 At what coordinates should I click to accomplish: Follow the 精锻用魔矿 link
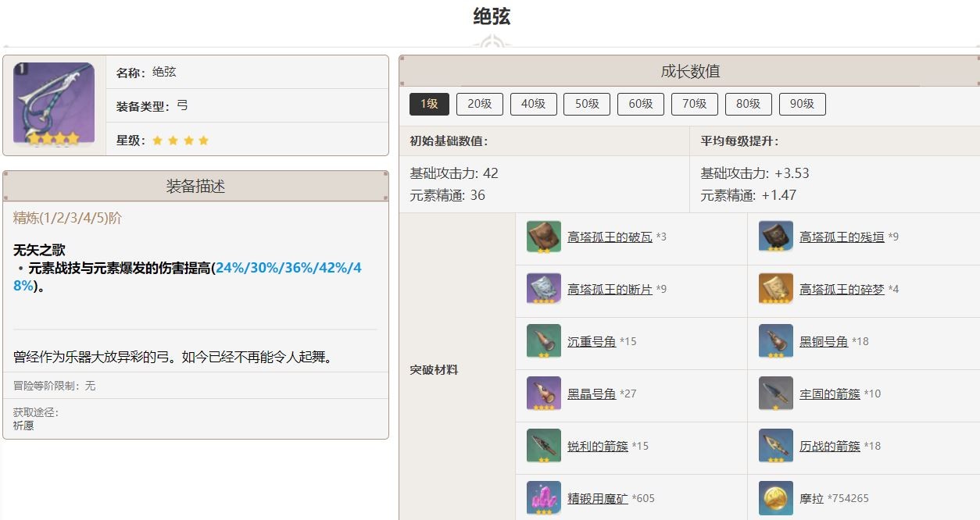click(x=598, y=498)
